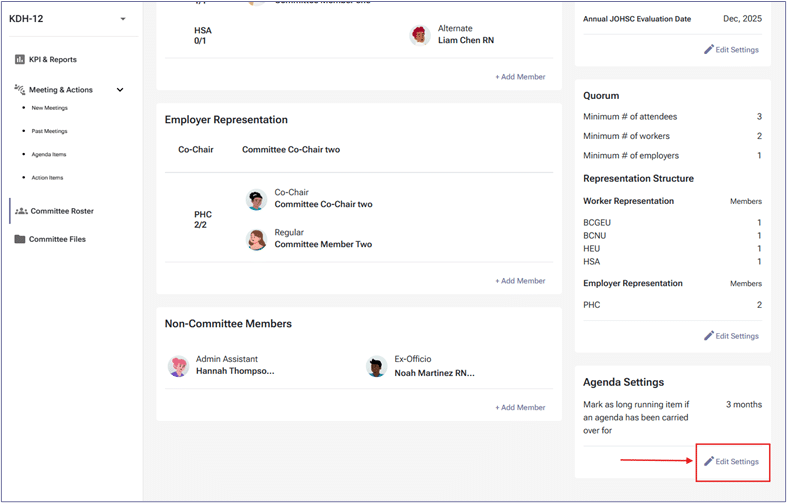The image size is (787, 503).
Task: Collapse the Meeting & Actions menu chevron
Action: [x=120, y=90]
